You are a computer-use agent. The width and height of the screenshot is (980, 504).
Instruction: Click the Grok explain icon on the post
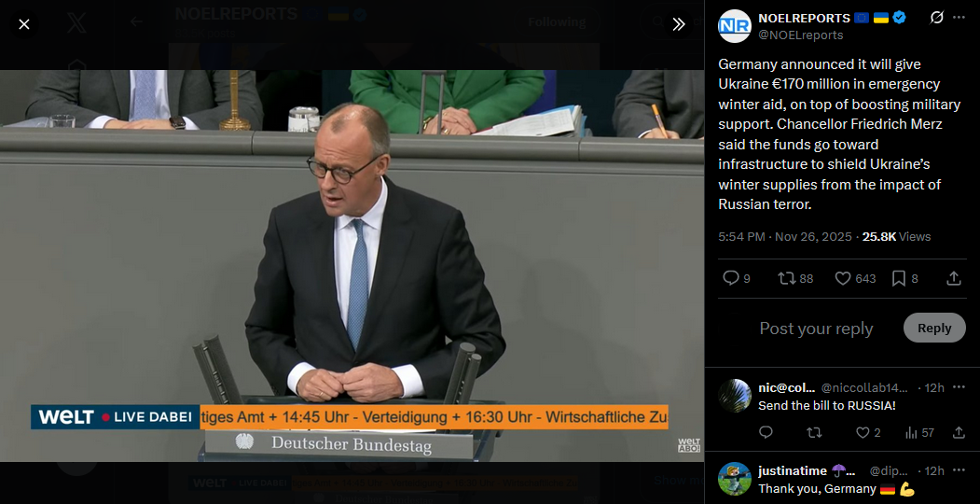click(x=936, y=18)
